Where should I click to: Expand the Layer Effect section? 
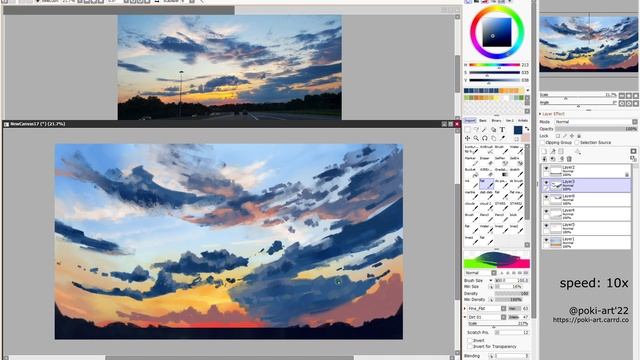[540, 114]
